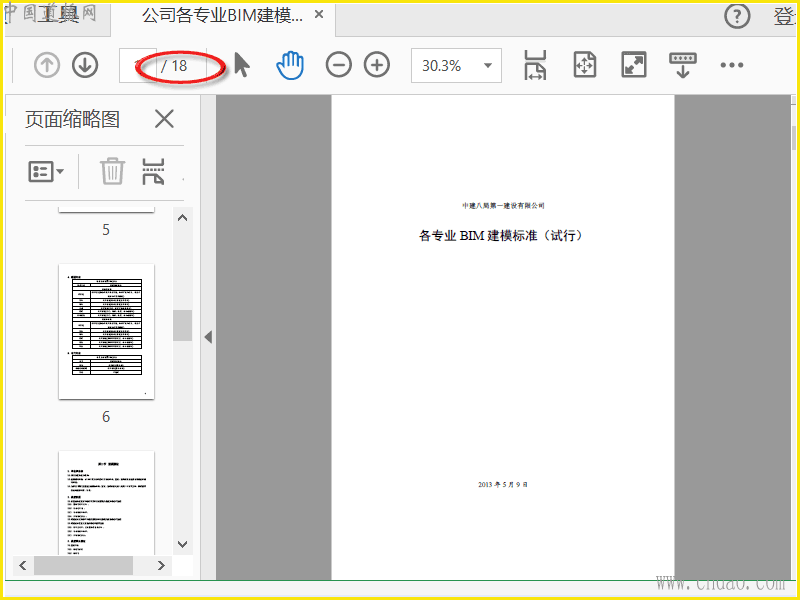Screen dimensions: 800x600
Task: Zoom out with minus button
Action: click(339, 65)
